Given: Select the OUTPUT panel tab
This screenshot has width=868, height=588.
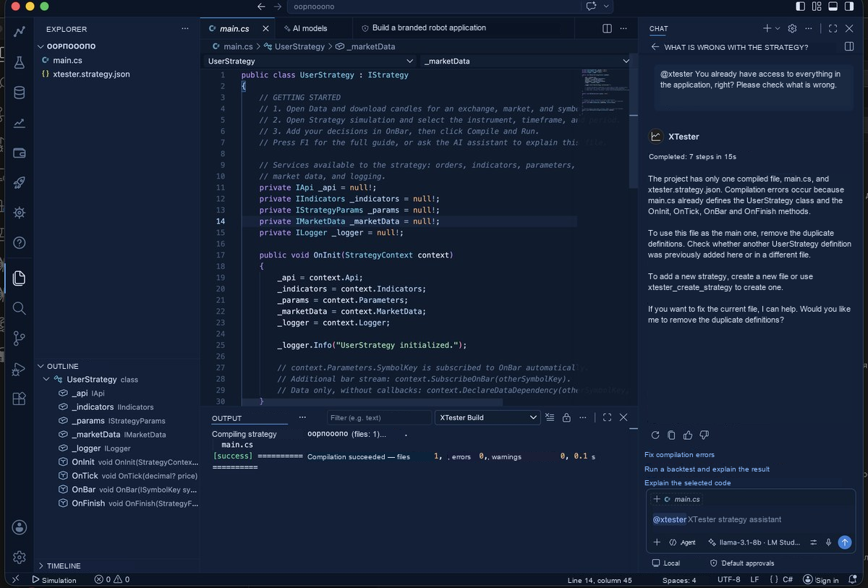Looking at the screenshot, I should click(226, 418).
